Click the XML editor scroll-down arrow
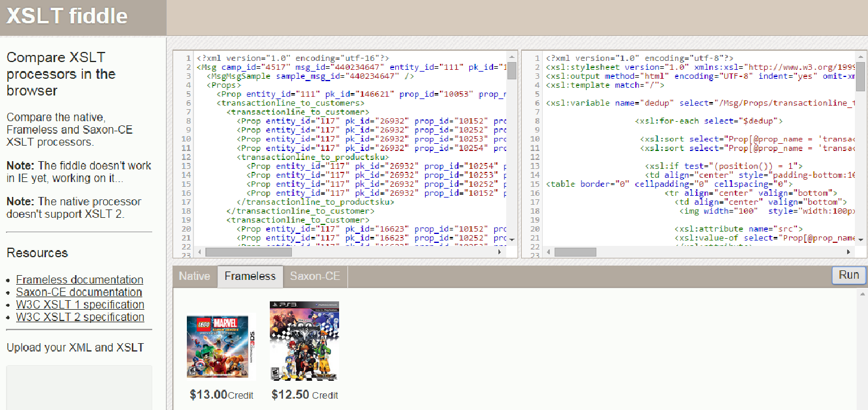868x410 pixels. click(x=512, y=239)
